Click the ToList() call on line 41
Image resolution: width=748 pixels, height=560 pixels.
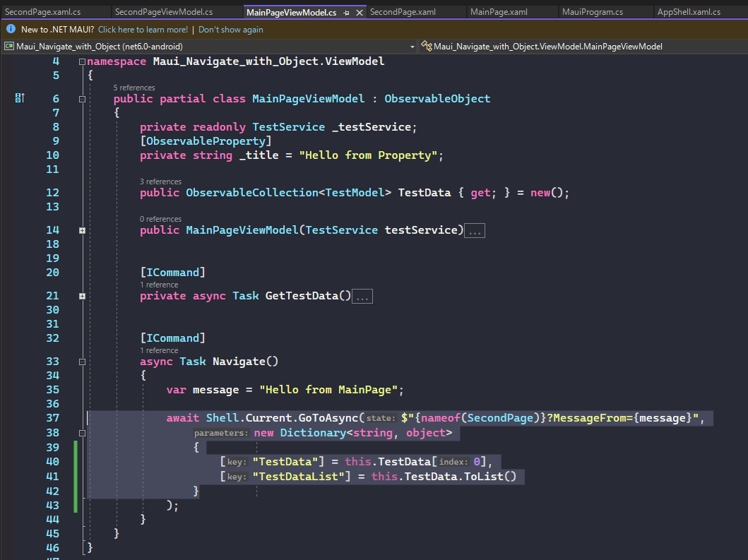tap(490, 477)
